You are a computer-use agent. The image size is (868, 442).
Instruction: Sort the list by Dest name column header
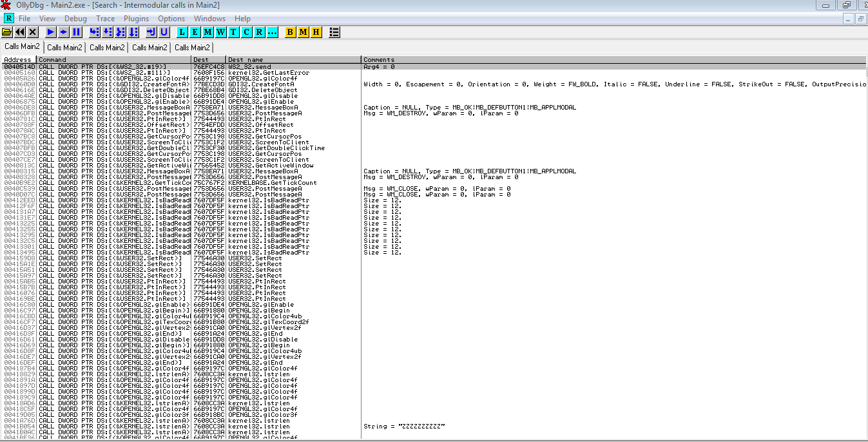pyautogui.click(x=293, y=59)
